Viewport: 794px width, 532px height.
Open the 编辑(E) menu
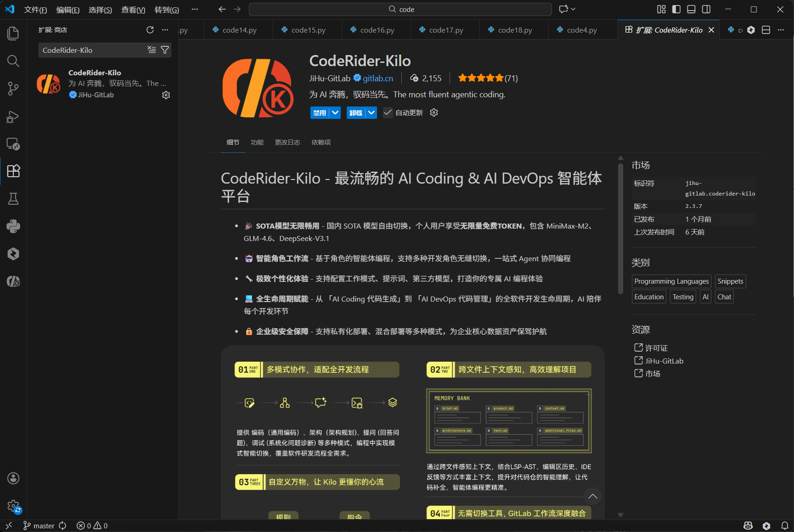[68, 10]
